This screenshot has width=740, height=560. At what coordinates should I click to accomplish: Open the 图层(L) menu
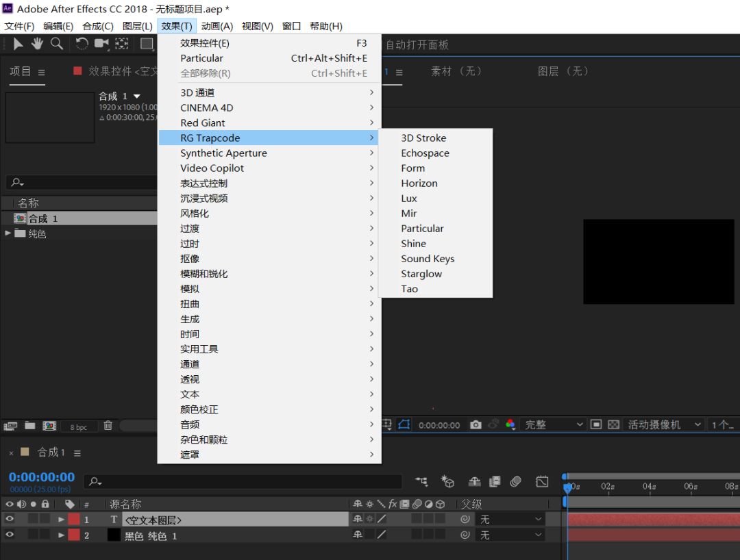137,26
